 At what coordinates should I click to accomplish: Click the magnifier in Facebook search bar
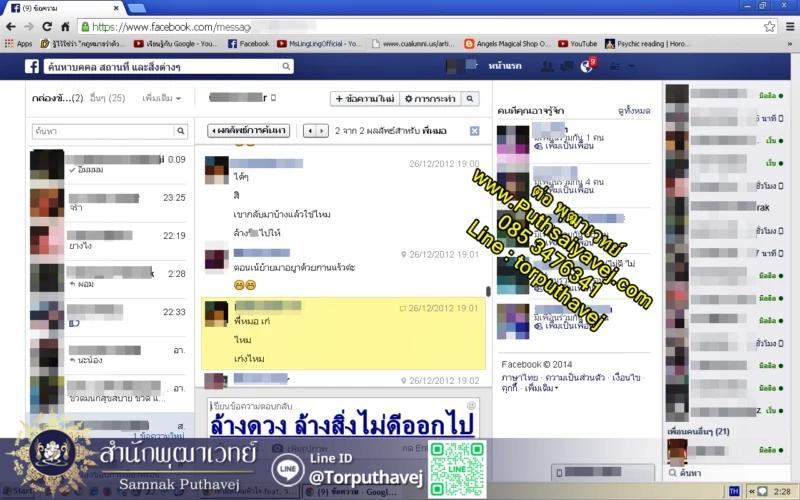pyautogui.click(x=286, y=66)
